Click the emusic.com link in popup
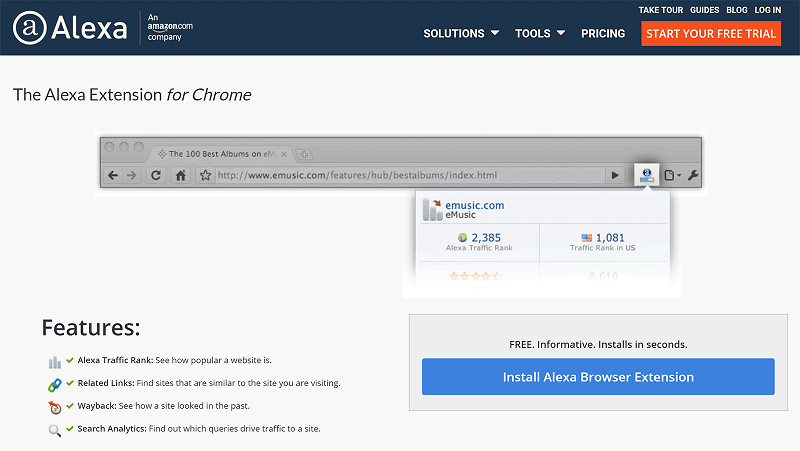800x451 pixels. pos(474,205)
